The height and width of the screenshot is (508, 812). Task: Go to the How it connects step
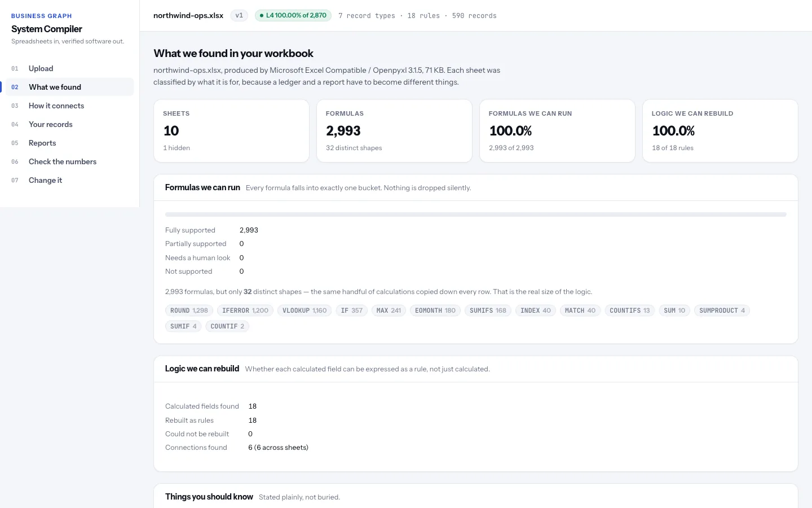click(69, 106)
